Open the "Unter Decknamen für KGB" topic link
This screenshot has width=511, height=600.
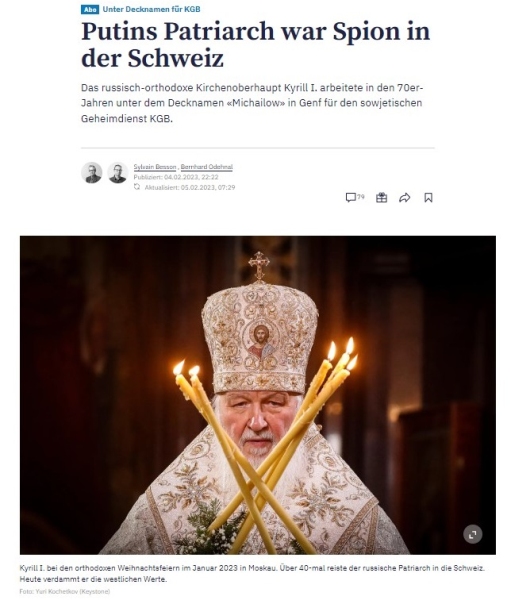152,9
